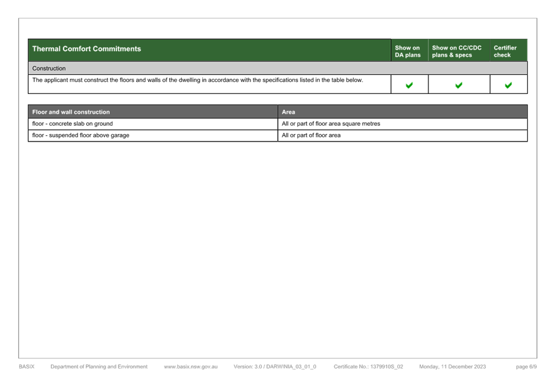The width and height of the screenshot is (555, 392).
Task: Click the checkmark under Show on DA plans
Action: coord(409,85)
